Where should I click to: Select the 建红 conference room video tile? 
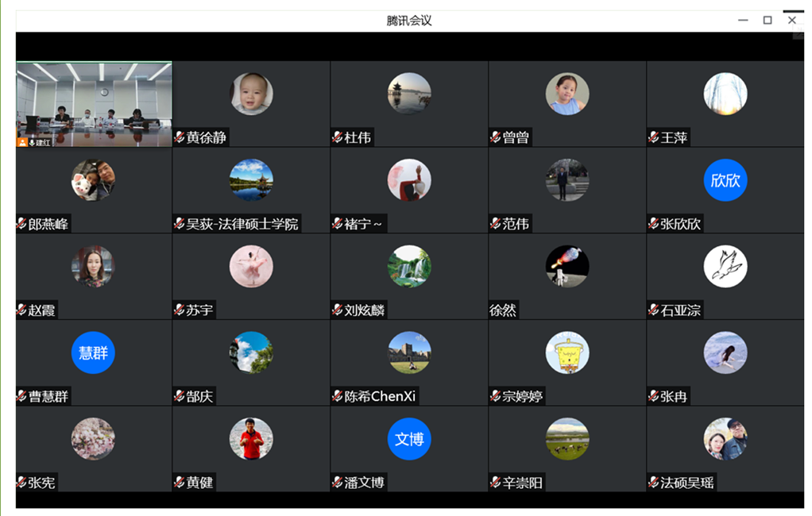[95, 104]
